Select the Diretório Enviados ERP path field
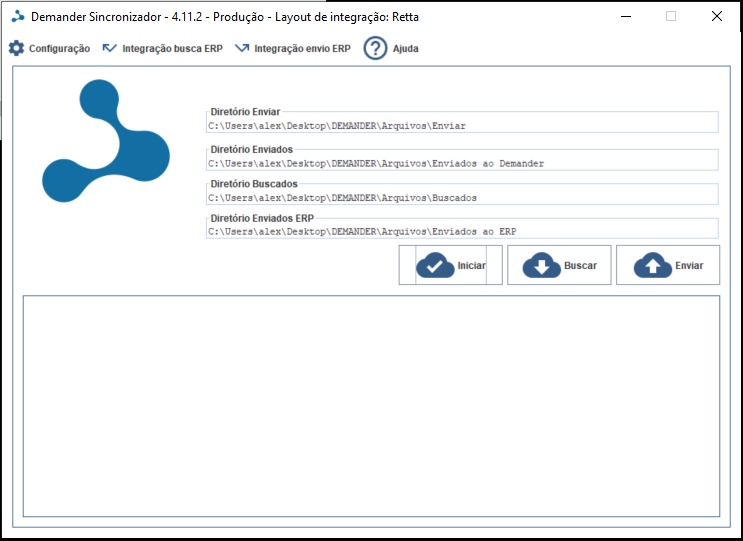Viewport: 743px width, 541px height. pyautogui.click(x=462, y=232)
